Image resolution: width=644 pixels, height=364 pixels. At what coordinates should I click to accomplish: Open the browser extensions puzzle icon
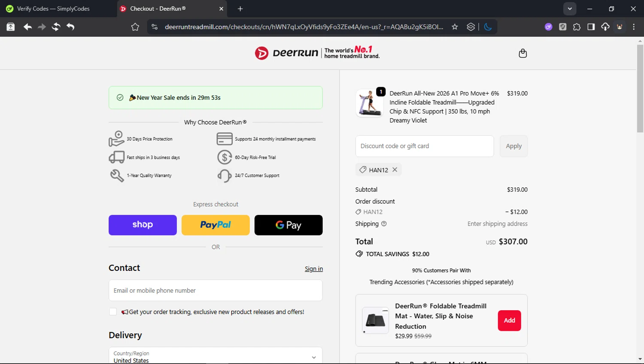click(x=577, y=27)
